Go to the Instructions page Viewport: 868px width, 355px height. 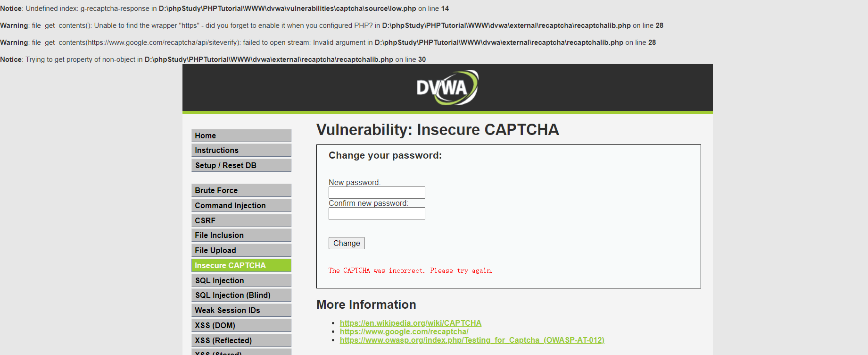(x=241, y=150)
